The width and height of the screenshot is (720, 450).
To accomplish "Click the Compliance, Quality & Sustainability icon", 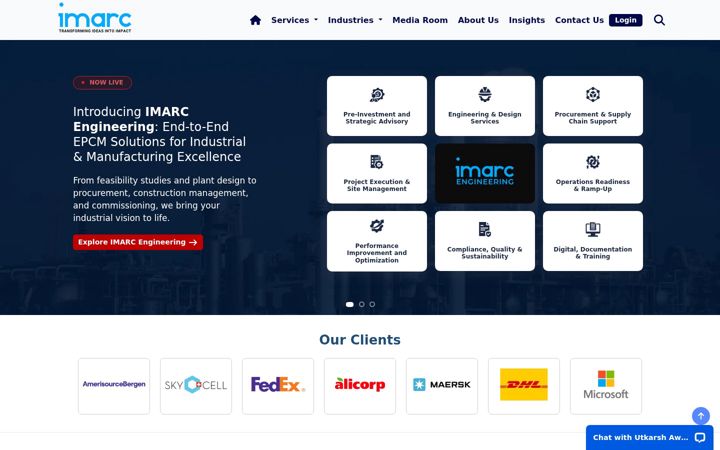I will pyautogui.click(x=484, y=229).
